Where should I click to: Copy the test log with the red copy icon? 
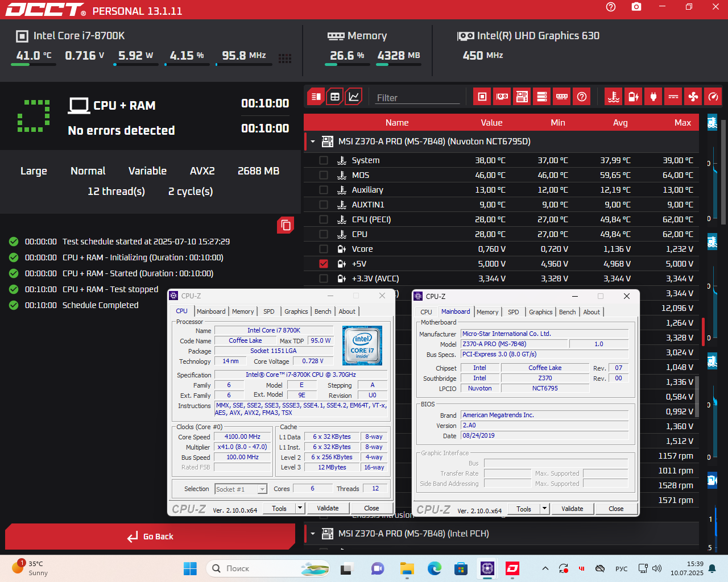point(286,226)
